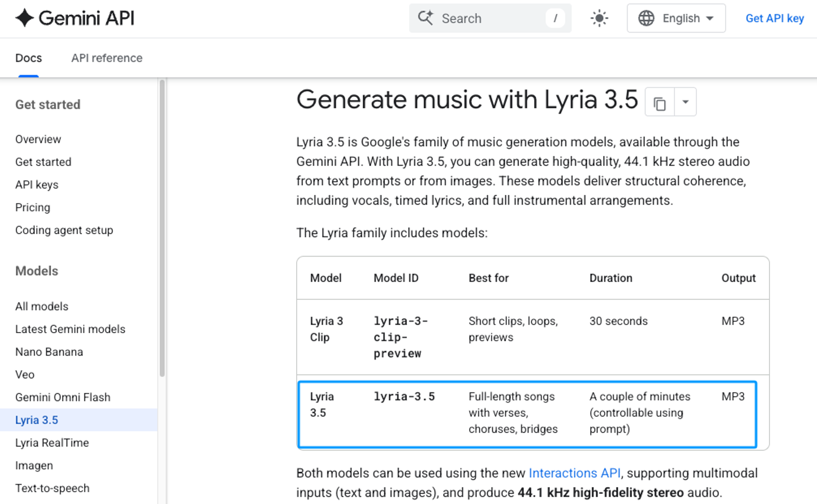
Task: Open Overview in the sidebar
Action: [x=38, y=139]
